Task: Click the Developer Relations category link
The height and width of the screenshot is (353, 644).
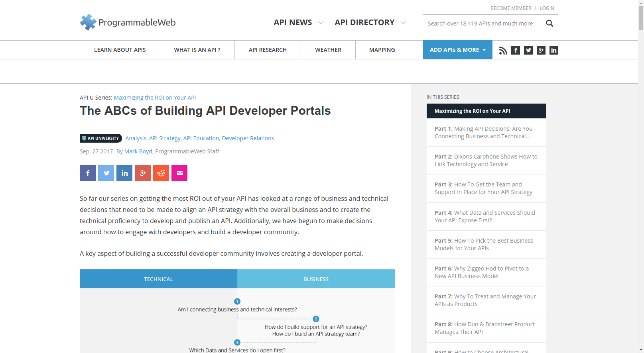Action: click(248, 138)
